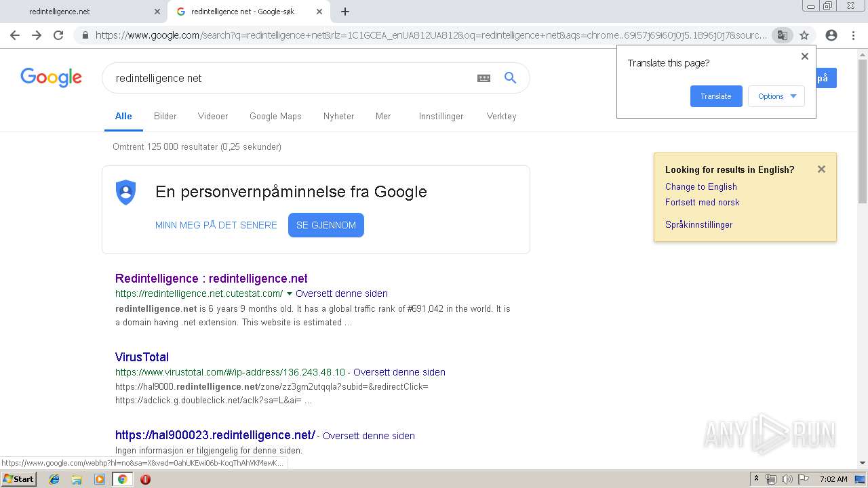Click MINN MEG PÅ DET SENERE
Screen dimensions: 868x488
tap(216, 225)
